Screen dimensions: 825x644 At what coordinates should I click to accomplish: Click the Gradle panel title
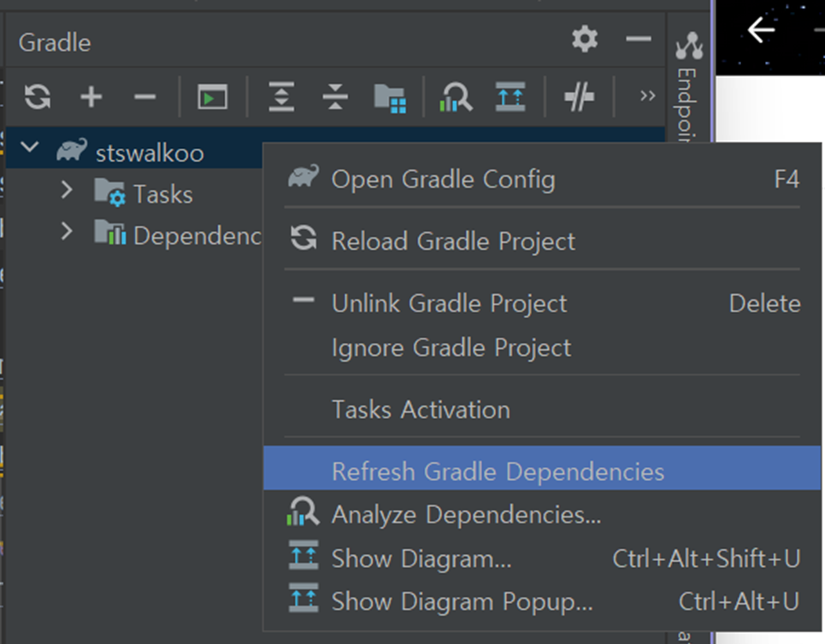tap(55, 43)
